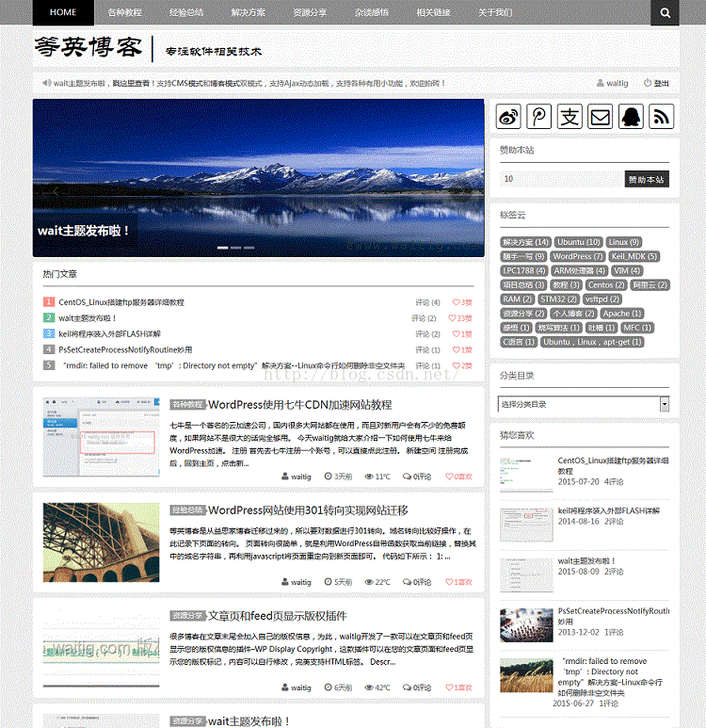Click the Apache (1) tag
The height and width of the screenshot is (728, 706).
(x=622, y=314)
